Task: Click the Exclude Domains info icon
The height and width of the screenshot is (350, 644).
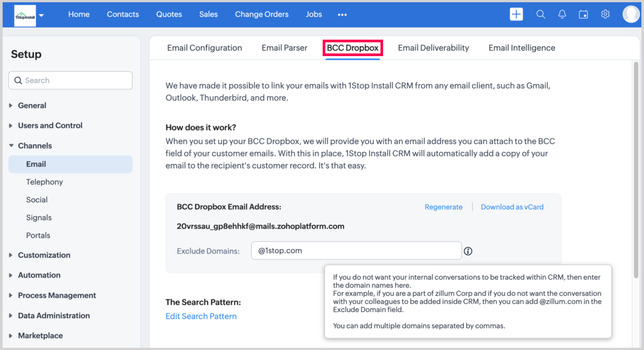Action: (468, 251)
